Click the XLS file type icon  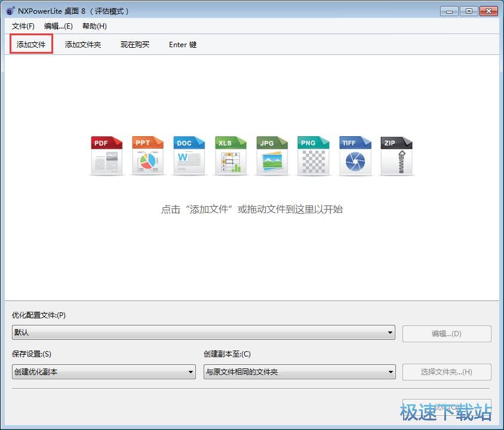[231, 155]
